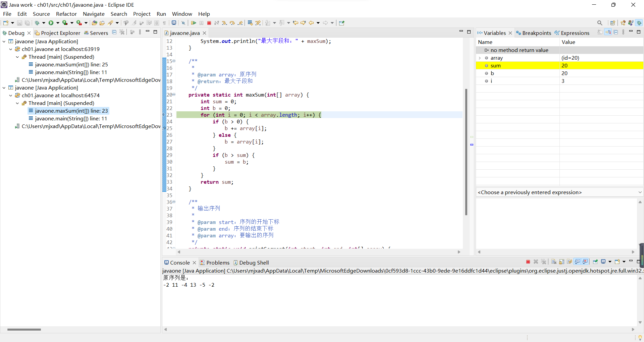Click Collapse All icon in Debug view toolbar
This screenshot has width=644, height=342.
coord(114,32)
